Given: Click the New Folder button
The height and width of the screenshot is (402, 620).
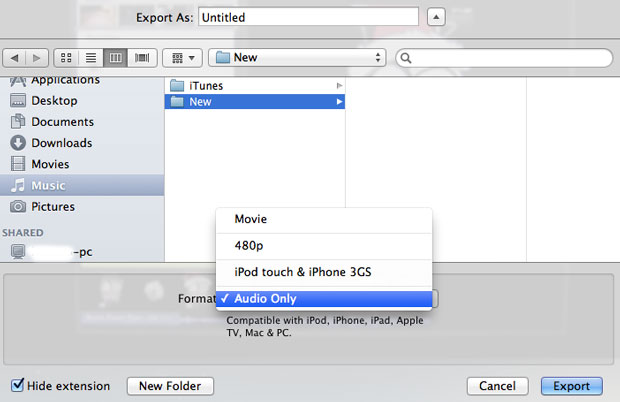Looking at the screenshot, I should pos(170,386).
